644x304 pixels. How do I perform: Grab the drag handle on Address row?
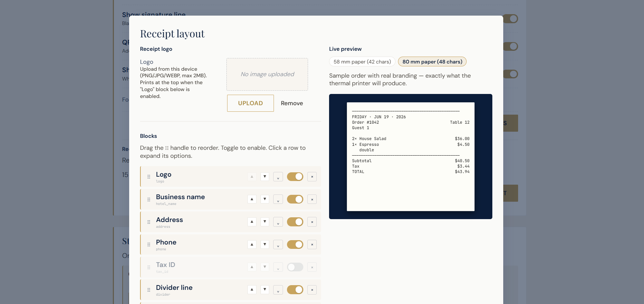pos(149,222)
